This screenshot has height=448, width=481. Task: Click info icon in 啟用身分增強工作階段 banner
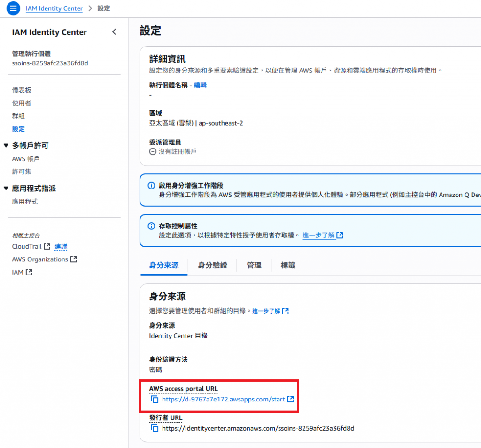pos(152,186)
